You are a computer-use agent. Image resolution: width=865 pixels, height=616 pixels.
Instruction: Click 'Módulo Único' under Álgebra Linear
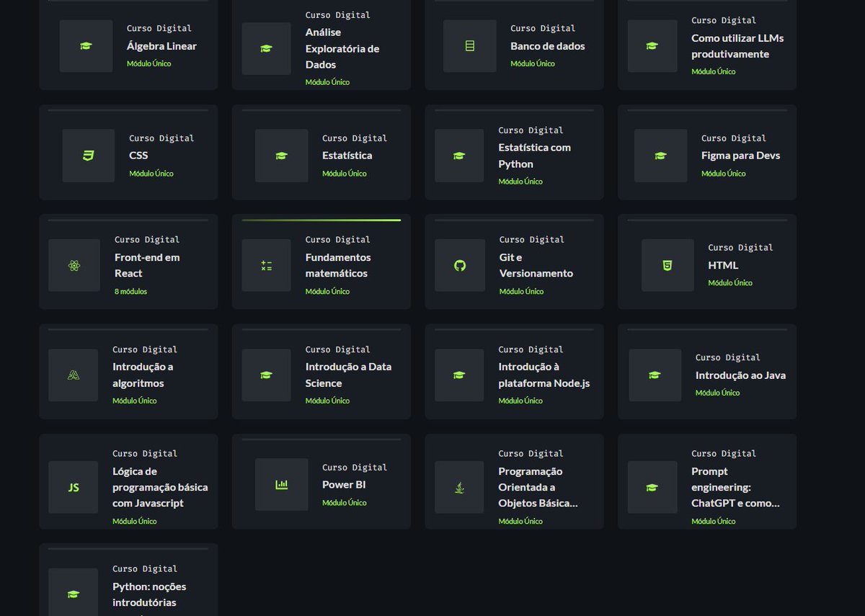tap(149, 64)
